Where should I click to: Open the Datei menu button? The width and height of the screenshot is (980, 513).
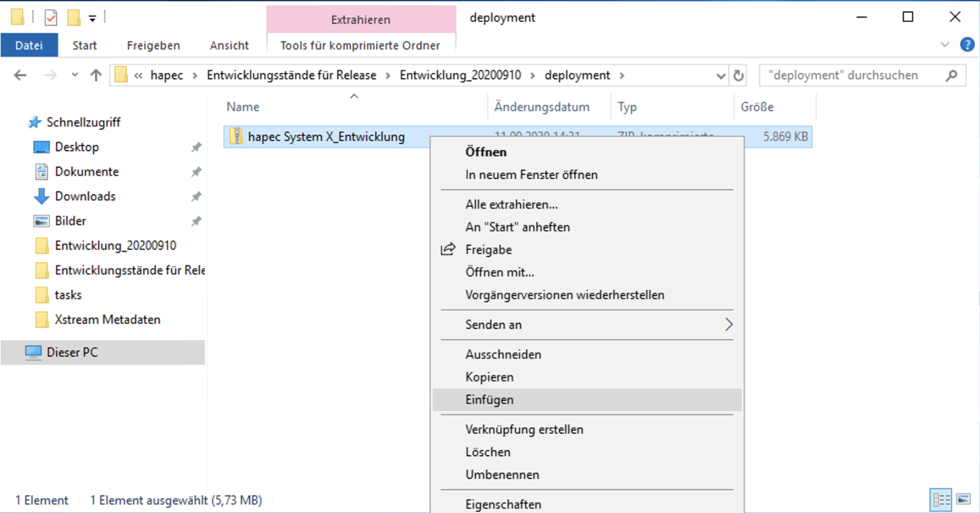[x=29, y=45]
